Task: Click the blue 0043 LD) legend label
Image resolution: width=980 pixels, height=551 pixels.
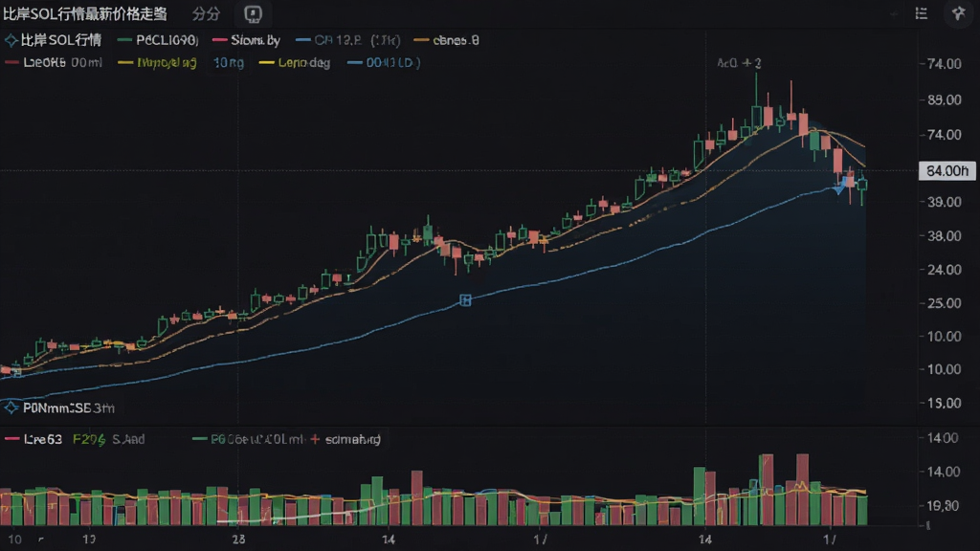Action: pos(393,62)
